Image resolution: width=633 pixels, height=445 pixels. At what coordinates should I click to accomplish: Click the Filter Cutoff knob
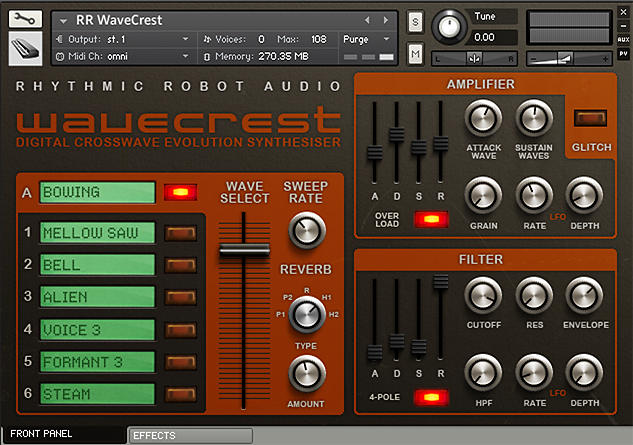483,296
